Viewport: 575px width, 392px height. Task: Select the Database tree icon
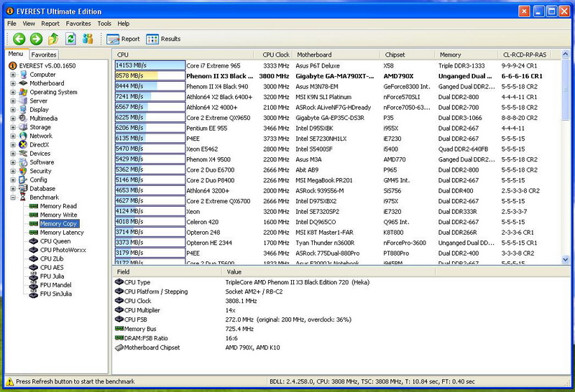point(23,189)
